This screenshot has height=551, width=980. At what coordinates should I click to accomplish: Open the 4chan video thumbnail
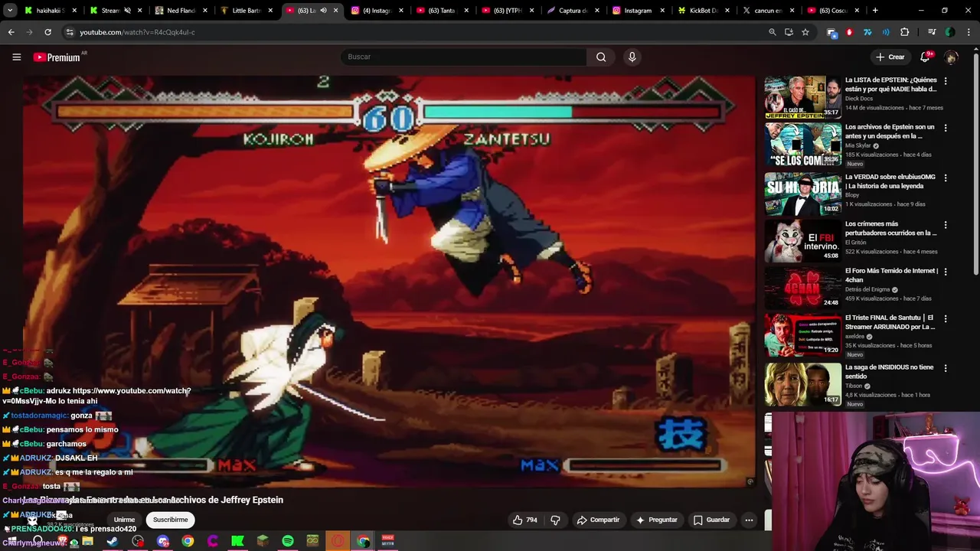802,288
